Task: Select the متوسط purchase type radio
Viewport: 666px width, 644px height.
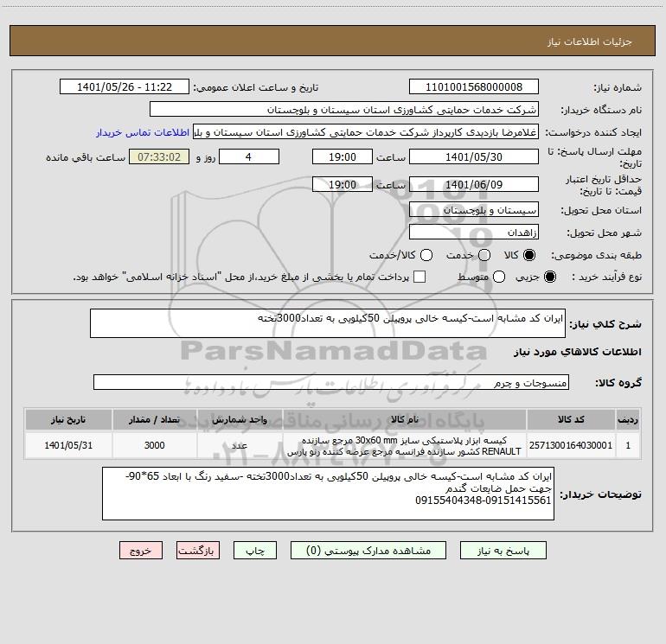Action: (x=499, y=277)
